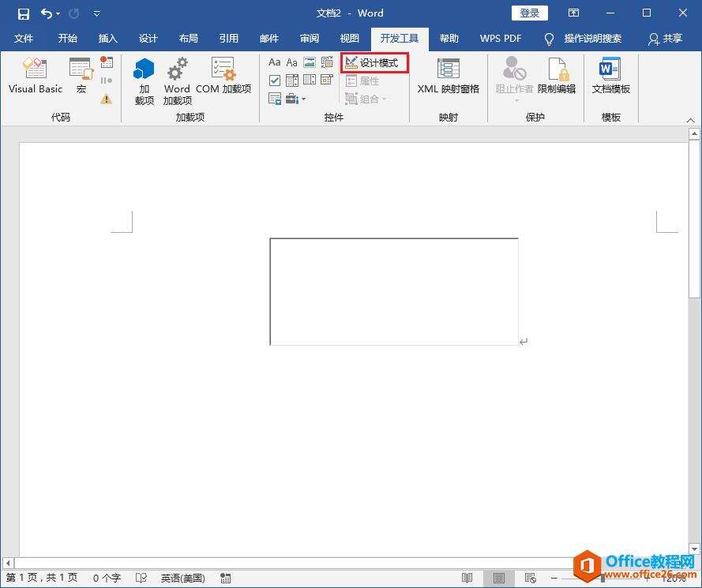Insert a building block gallery control
The height and width of the screenshot is (588, 702).
click(327, 62)
